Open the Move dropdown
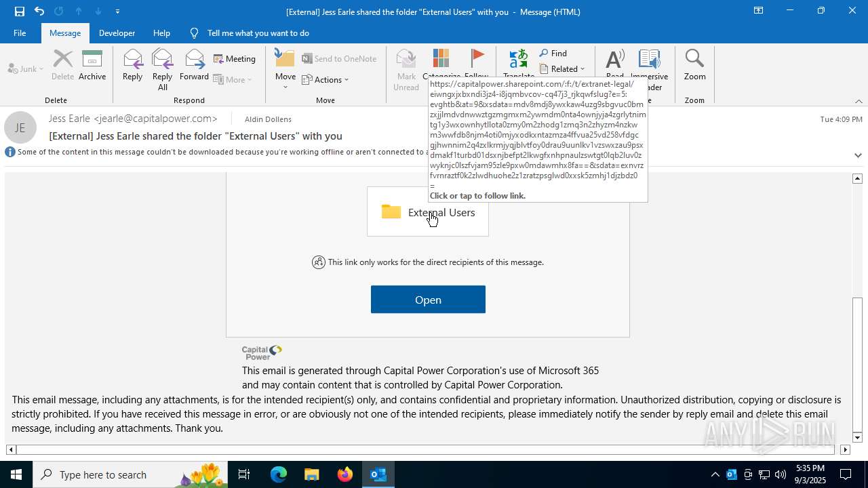This screenshot has height=488, width=868. tap(285, 70)
